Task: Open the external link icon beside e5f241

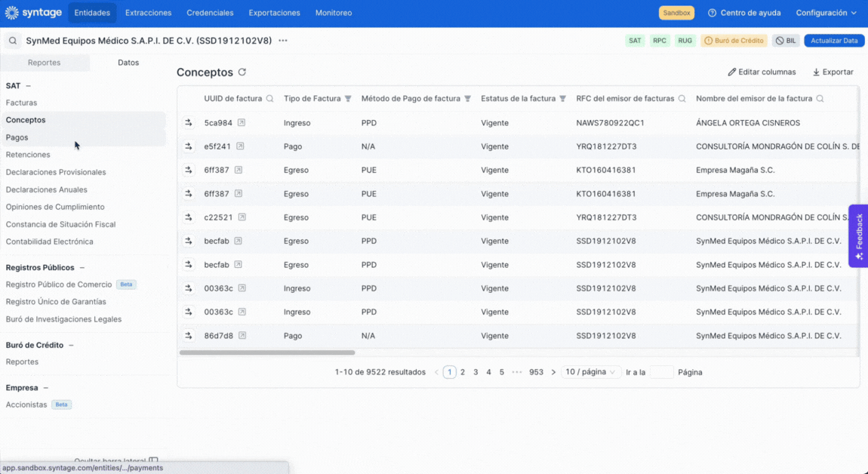Action: (240, 146)
